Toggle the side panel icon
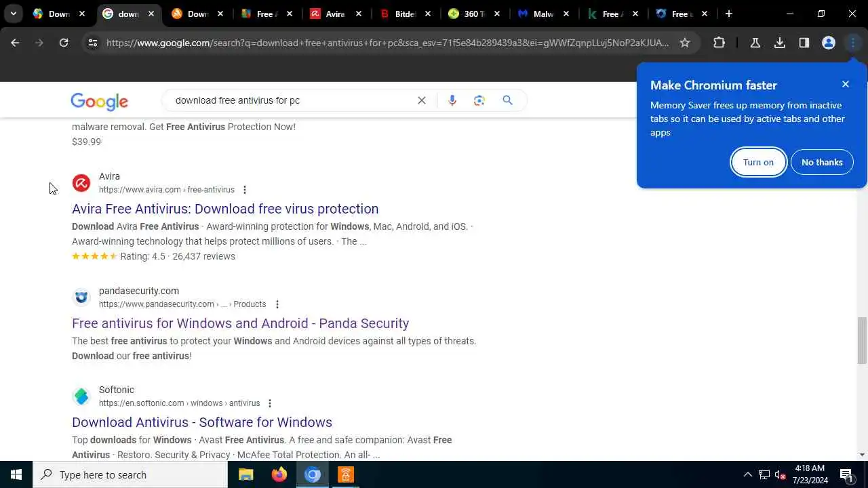868x488 pixels. coord(804,43)
